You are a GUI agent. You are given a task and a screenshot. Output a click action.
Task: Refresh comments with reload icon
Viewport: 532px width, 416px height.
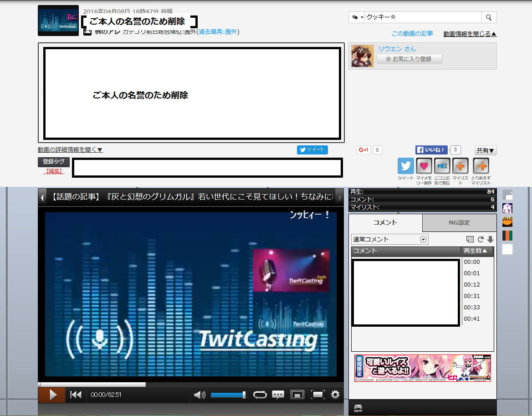click(x=481, y=239)
